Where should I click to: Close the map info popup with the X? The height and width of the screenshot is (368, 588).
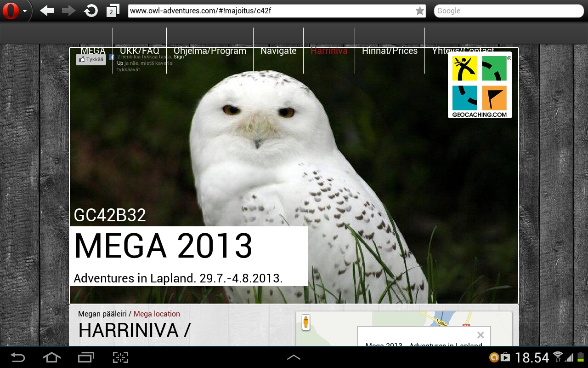[481, 335]
